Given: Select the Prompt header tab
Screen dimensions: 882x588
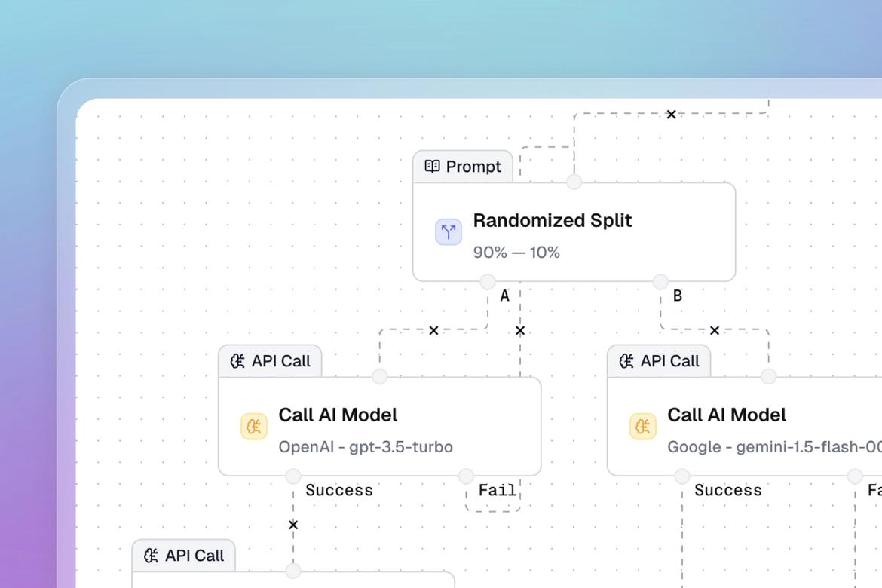Looking at the screenshot, I should coord(462,167).
